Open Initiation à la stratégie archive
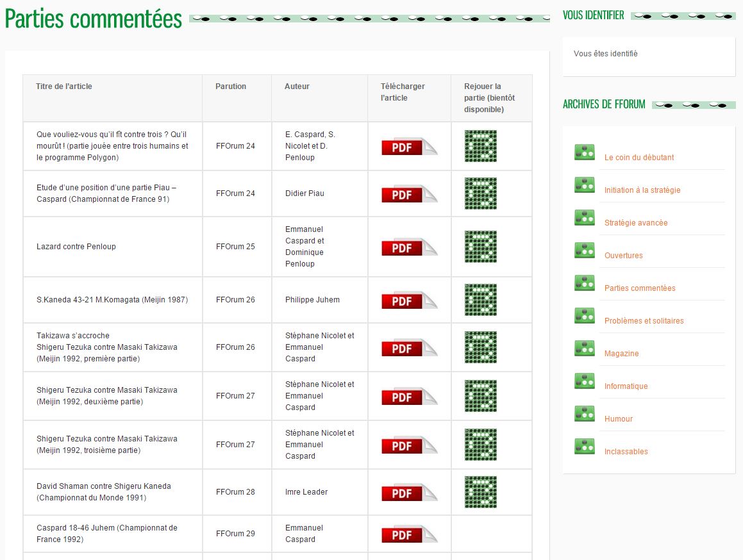The width and height of the screenshot is (743, 560). (642, 190)
